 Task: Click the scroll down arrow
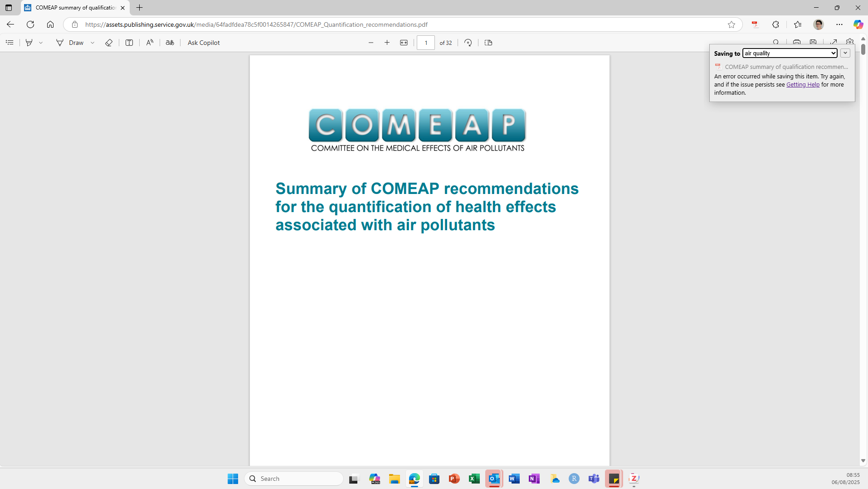click(863, 460)
